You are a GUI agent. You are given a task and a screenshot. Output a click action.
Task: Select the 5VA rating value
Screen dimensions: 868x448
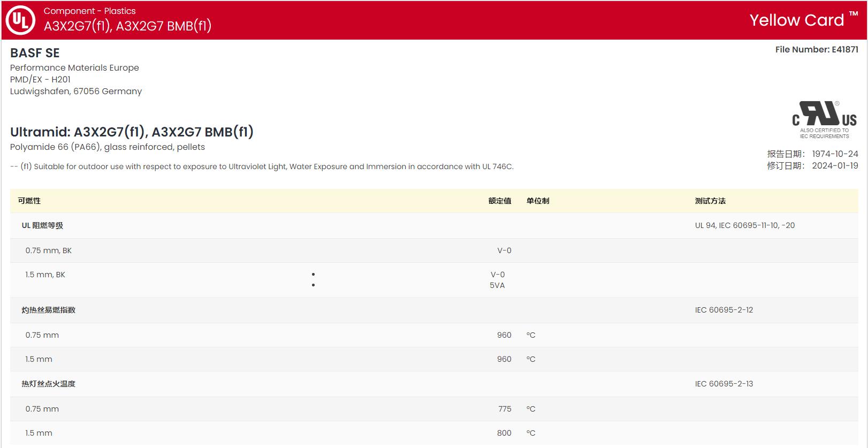tap(497, 285)
